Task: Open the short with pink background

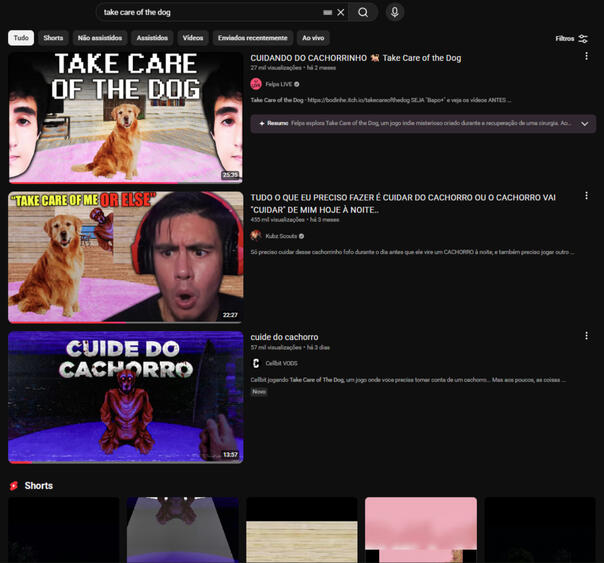Action: click(421, 530)
